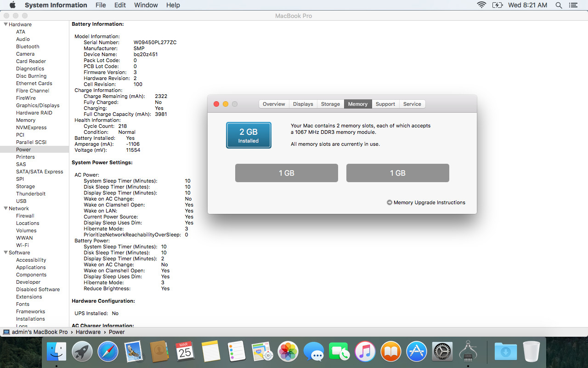Open the Apple menu

12,5
